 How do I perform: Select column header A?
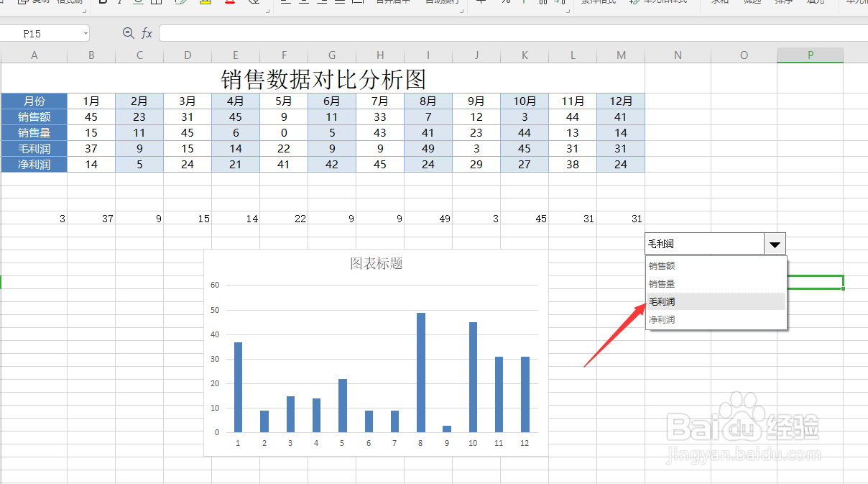(34, 55)
